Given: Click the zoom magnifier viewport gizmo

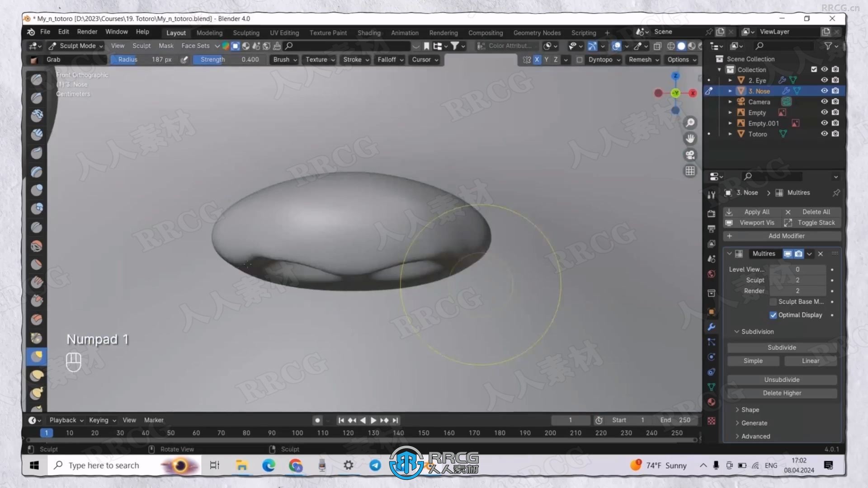Looking at the screenshot, I should pos(690,122).
